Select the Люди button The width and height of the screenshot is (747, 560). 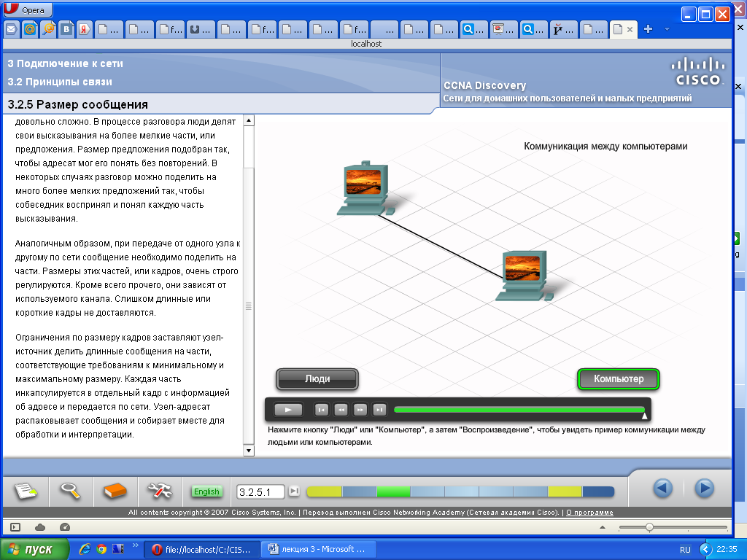[x=317, y=379]
